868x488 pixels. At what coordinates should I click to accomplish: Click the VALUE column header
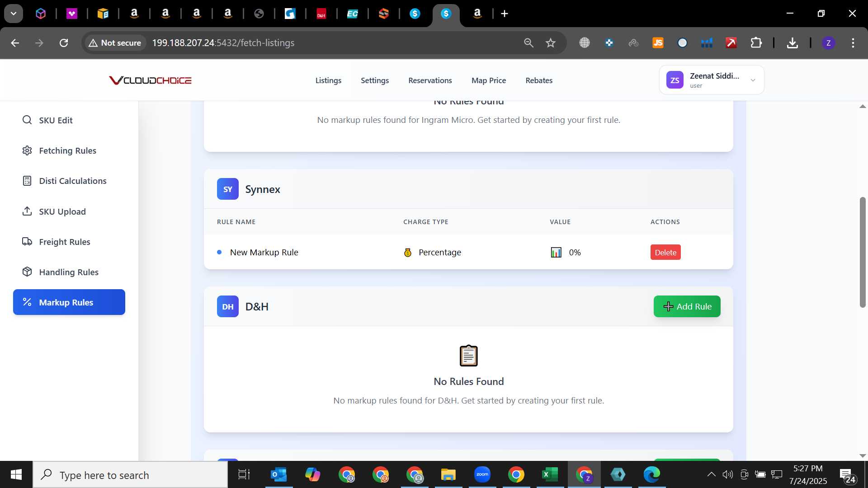click(560, 222)
